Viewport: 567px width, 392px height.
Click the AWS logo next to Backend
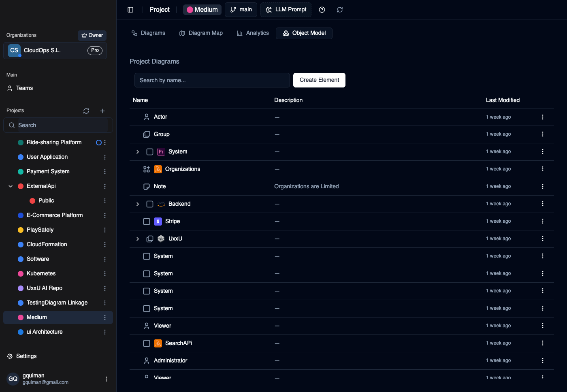[161, 204]
